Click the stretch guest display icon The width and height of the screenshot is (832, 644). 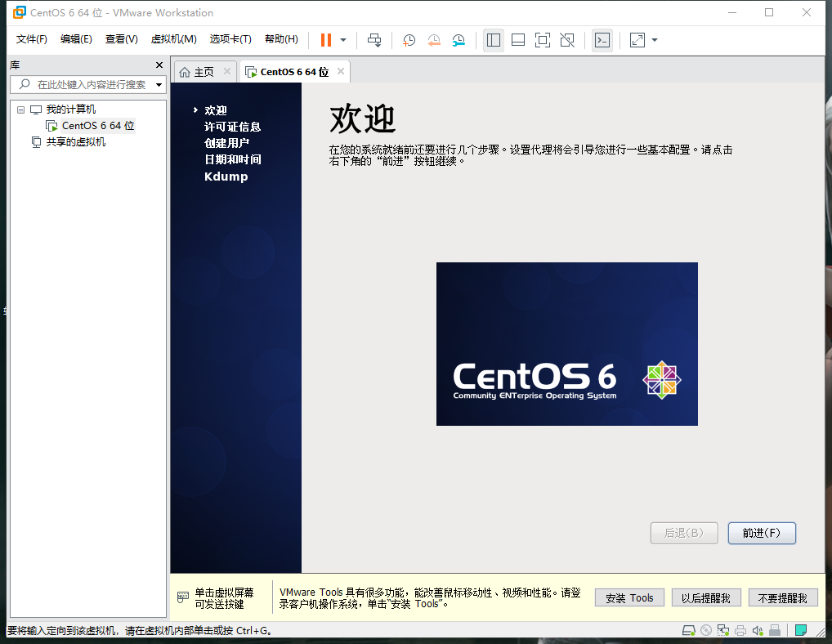pos(637,40)
